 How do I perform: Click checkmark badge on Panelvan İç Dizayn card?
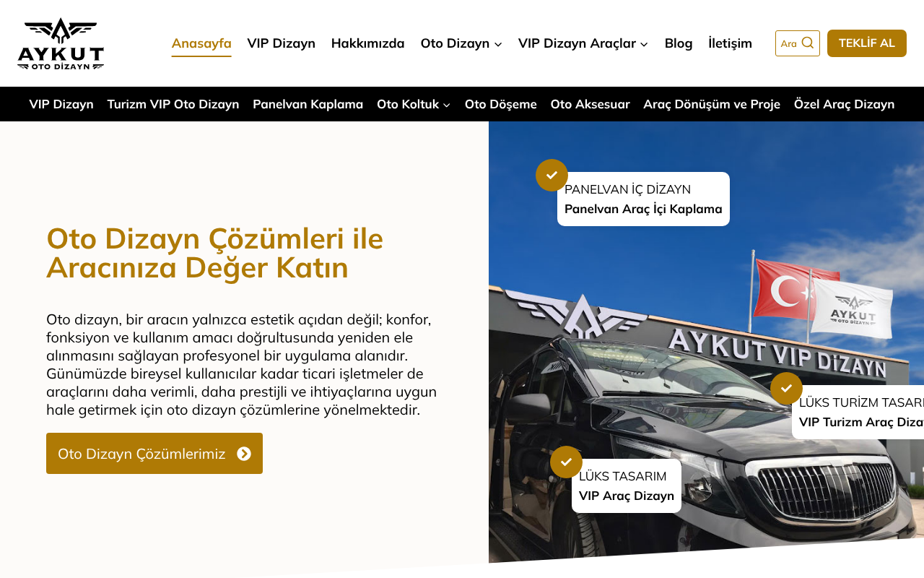click(x=552, y=175)
